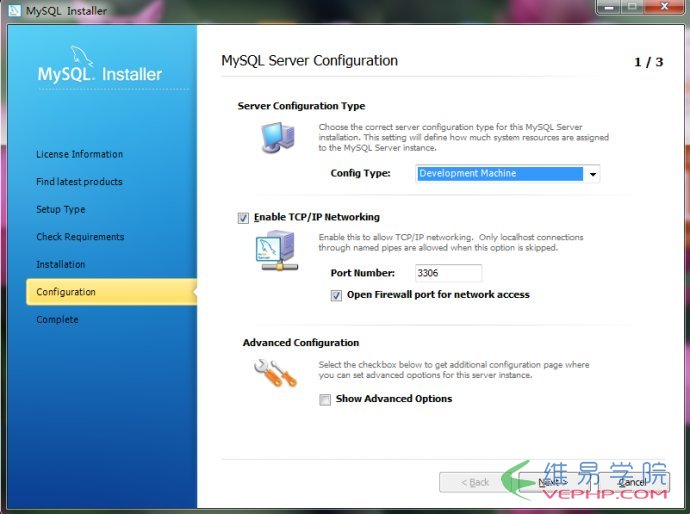Minimize the MySQL Installer window

609,7
